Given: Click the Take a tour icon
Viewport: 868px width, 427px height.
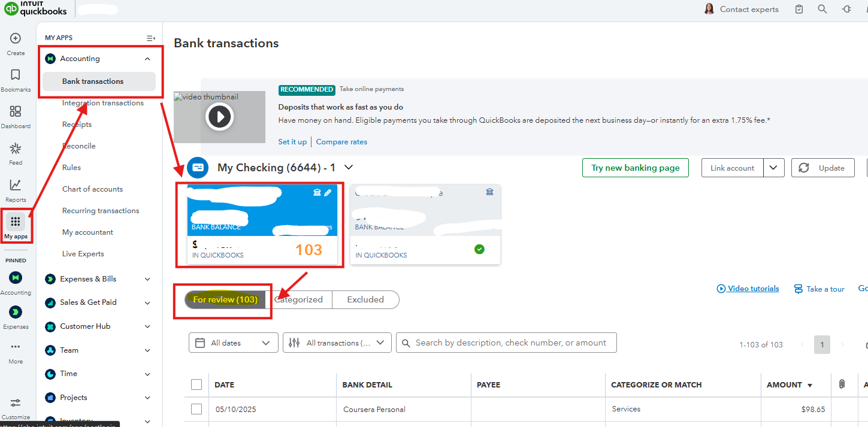Looking at the screenshot, I should 799,289.
